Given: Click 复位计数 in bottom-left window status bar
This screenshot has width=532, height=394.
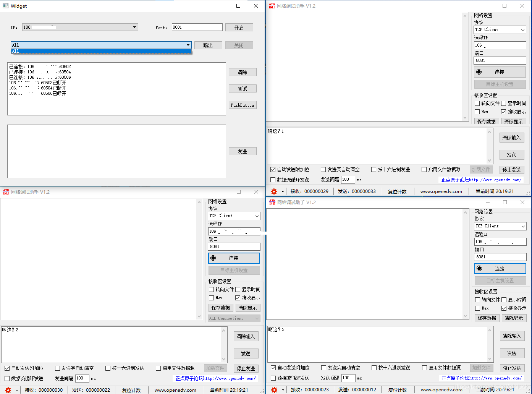Looking at the screenshot, I should click(131, 390).
